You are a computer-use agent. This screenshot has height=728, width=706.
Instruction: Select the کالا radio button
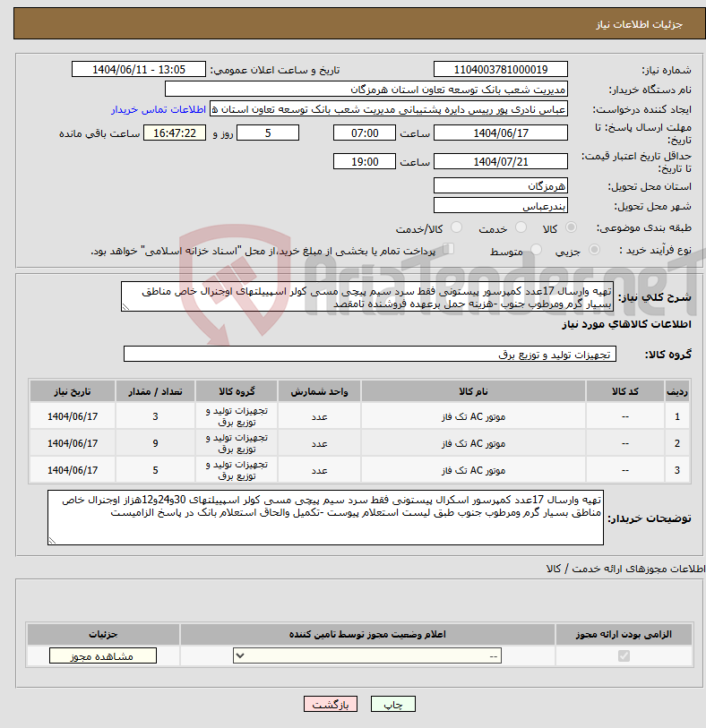click(x=571, y=227)
